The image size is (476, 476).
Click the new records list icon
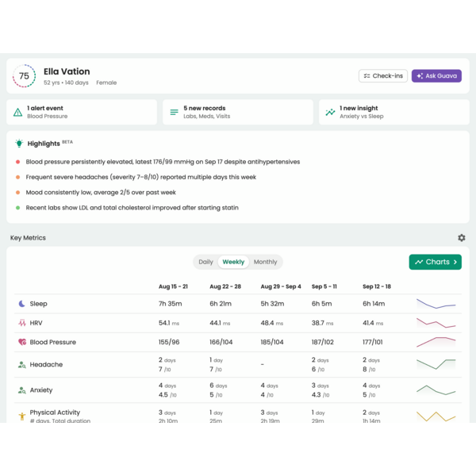174,113
